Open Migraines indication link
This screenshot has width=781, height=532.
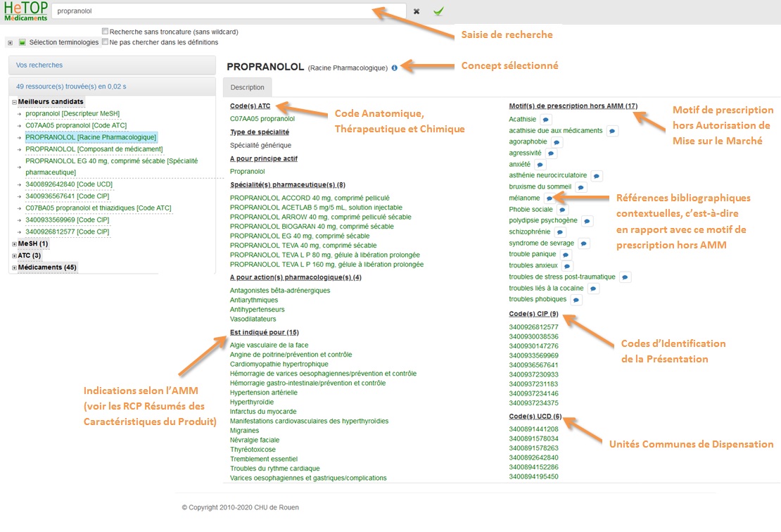tap(245, 431)
